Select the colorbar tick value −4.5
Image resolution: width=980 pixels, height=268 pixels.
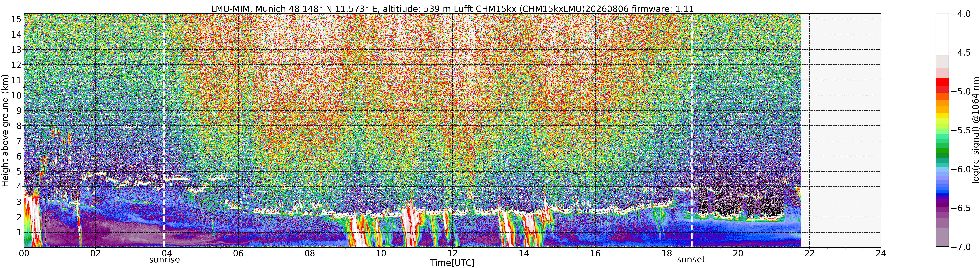coord(961,53)
